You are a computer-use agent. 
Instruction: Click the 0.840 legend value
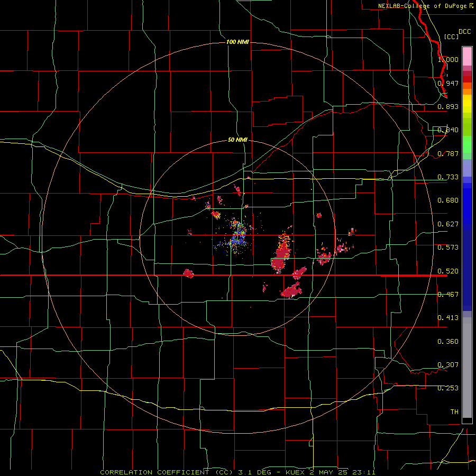448,130
